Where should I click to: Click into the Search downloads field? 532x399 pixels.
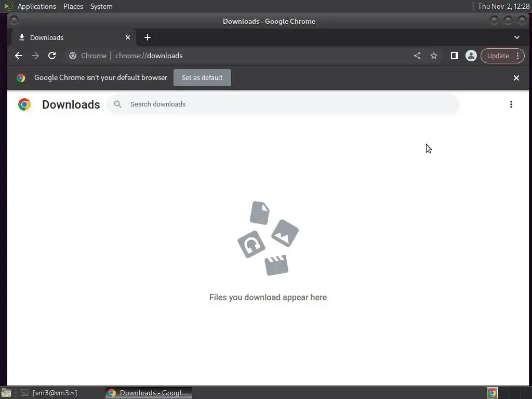(283, 104)
